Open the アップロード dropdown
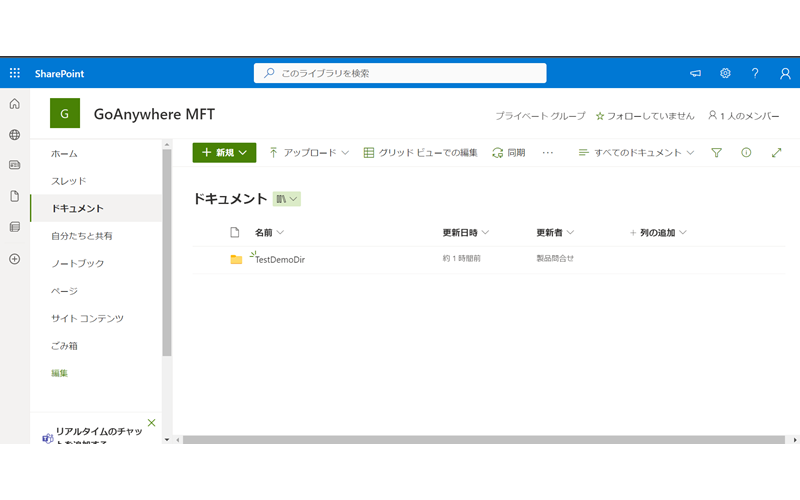 click(x=309, y=153)
